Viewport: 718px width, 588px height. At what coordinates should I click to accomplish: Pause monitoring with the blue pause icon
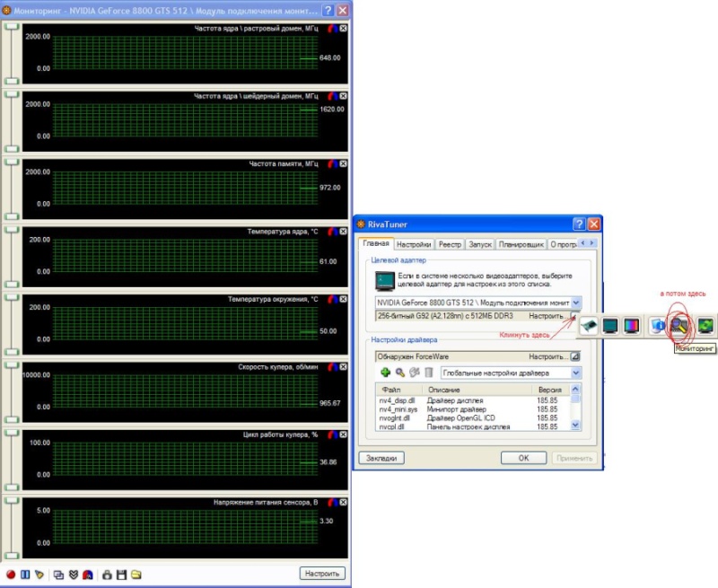click(25, 575)
